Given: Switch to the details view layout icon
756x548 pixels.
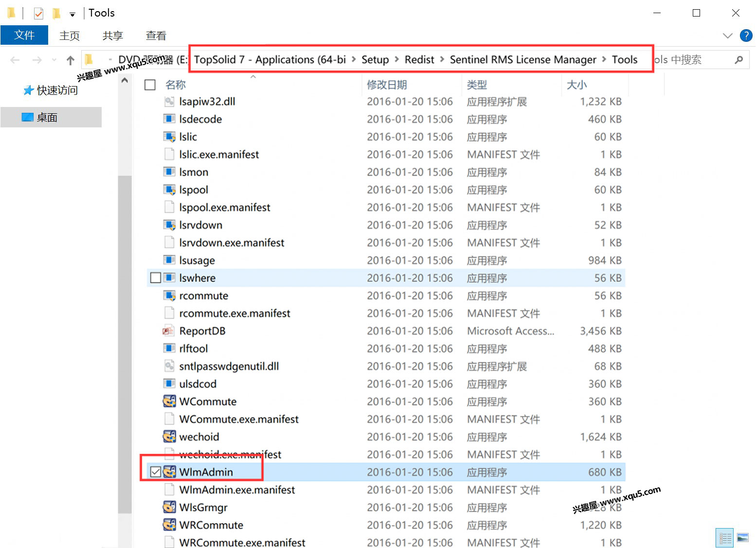Looking at the screenshot, I should [725, 538].
